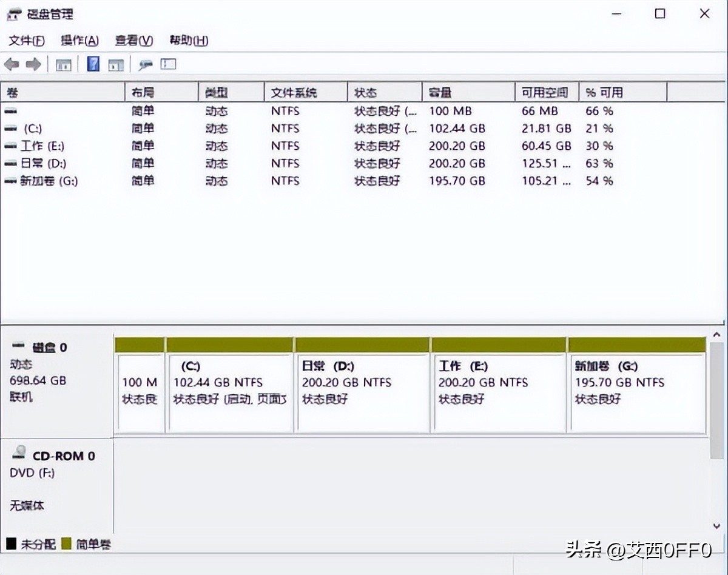Sort by the 布局 column header
Viewport: 728px width, 575px height.
coord(161,92)
